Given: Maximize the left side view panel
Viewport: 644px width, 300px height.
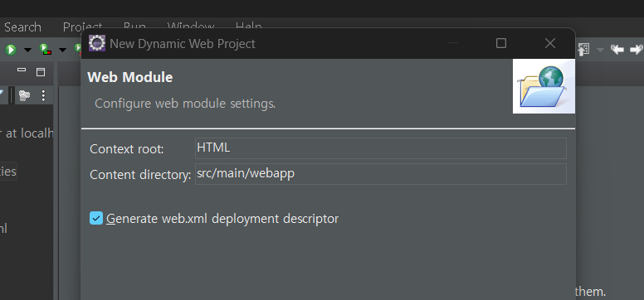Looking at the screenshot, I should click(x=40, y=72).
